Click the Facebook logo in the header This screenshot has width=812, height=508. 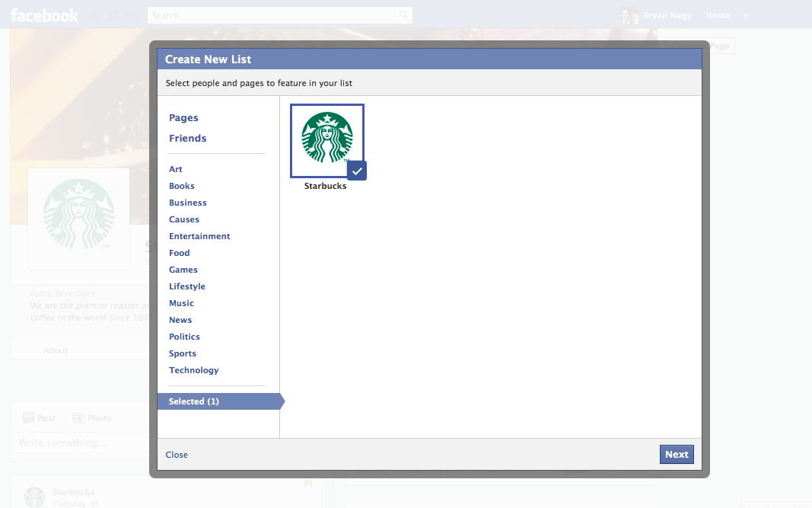tap(44, 15)
